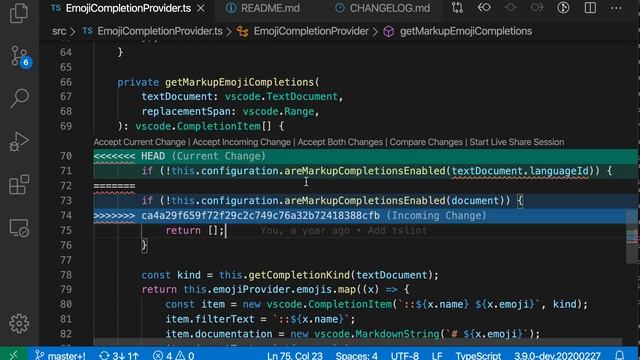
Task: Change indentation via Spaces: 4
Action: coord(356,355)
